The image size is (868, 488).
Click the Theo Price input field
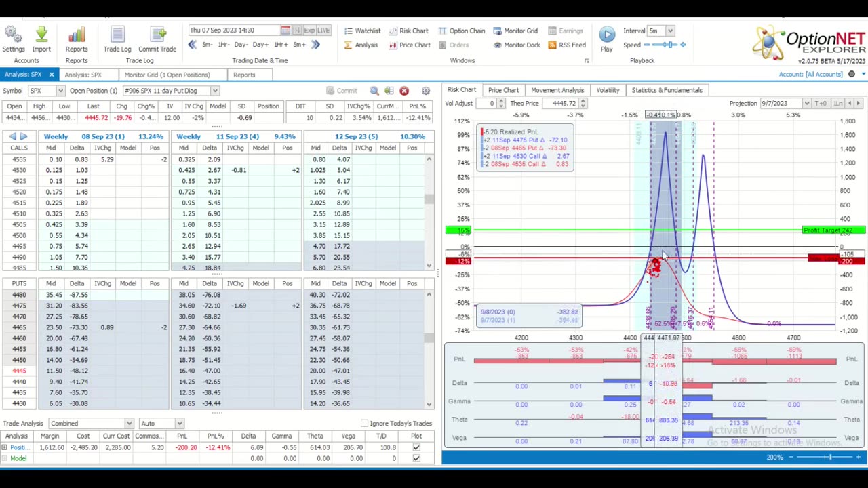coord(560,103)
